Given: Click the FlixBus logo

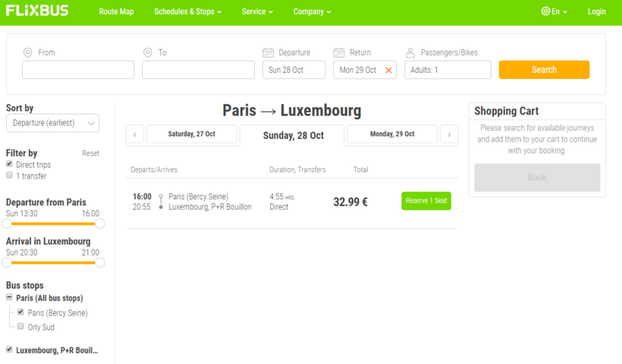Looking at the screenshot, I should click(x=37, y=11).
